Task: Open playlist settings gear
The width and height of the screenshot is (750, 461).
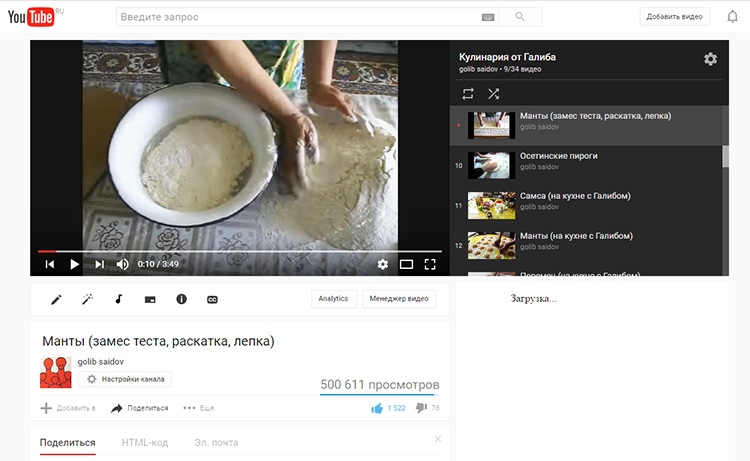Action: coord(710,59)
